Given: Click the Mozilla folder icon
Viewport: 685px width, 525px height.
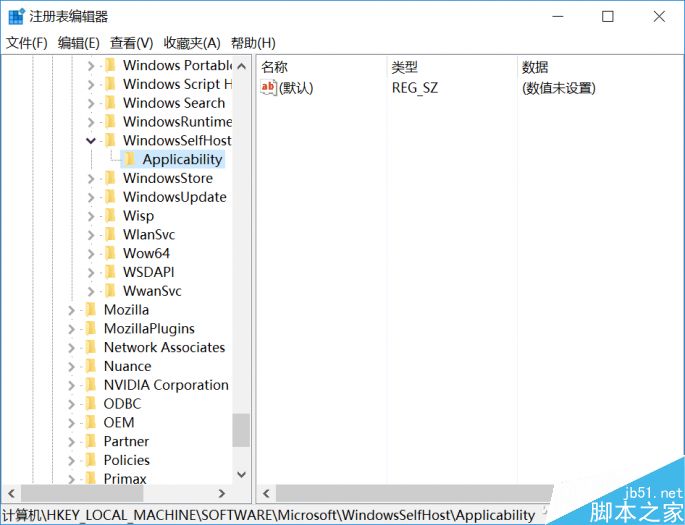Looking at the screenshot, I should click(91, 310).
